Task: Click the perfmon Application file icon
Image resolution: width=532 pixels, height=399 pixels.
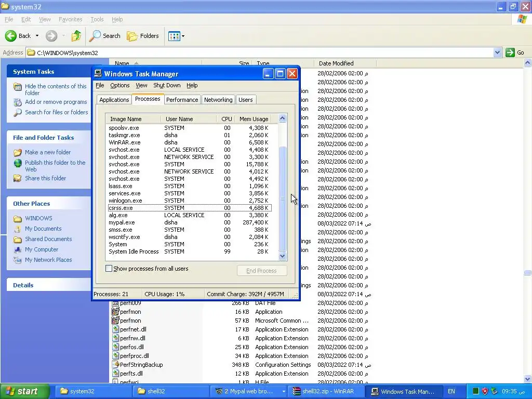Action: point(115,312)
